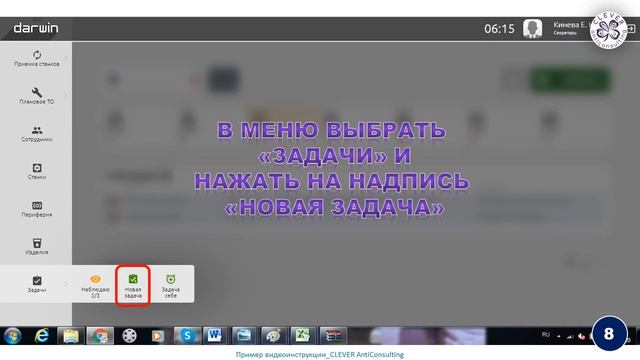Expand arrow next to Задачи
Viewport: 640px width, 360px height.
pos(66,284)
